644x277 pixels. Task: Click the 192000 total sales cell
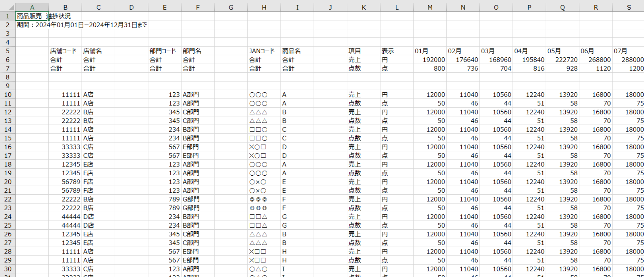(x=430, y=59)
